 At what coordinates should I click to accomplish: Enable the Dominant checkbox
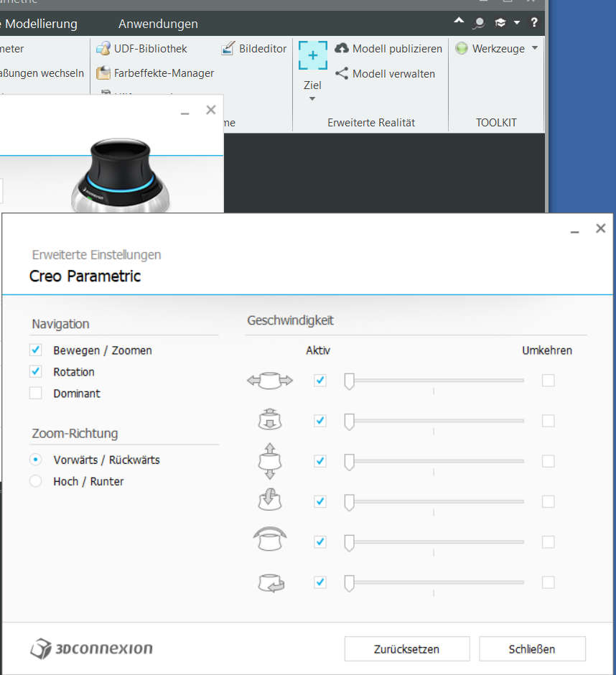[36, 393]
